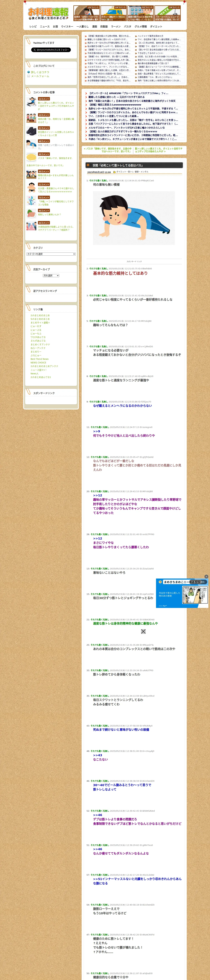Open the 鳥刺しって美味いんか？ article link
The width and height of the screenshot is (210, 980).
pos(50,215)
